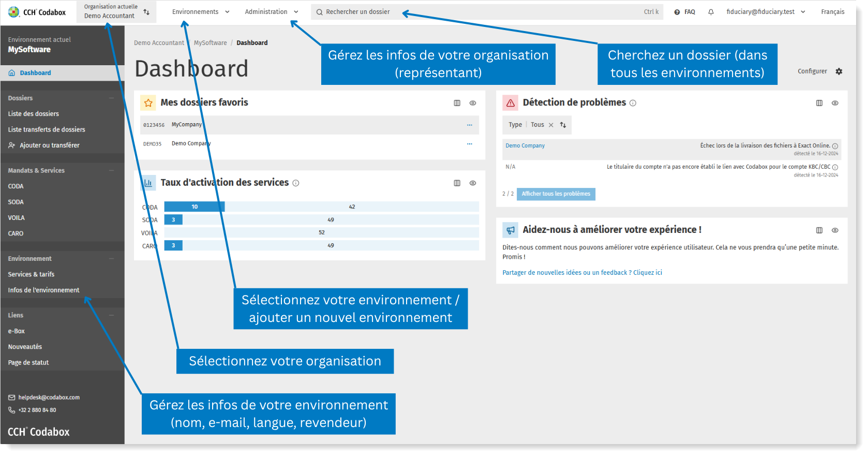This screenshot has height=456, width=868.
Task: Focus the Rechercher un dossier search field
Action: 487,12
